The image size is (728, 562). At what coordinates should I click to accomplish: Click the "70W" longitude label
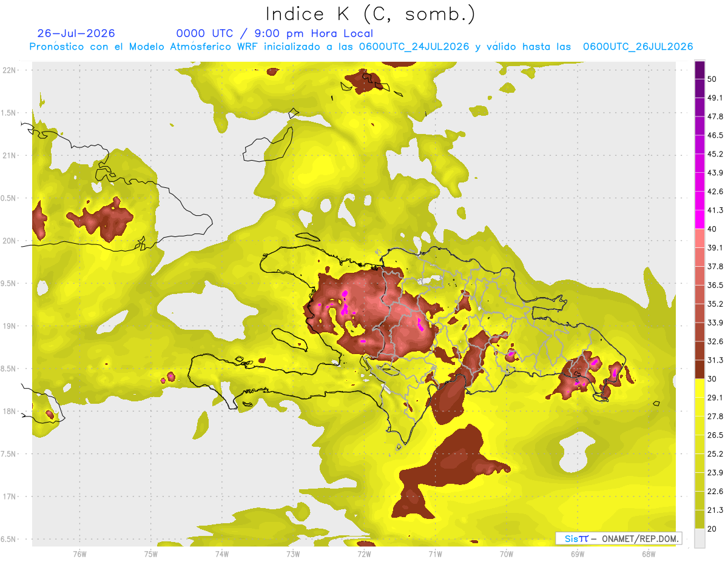coord(506,554)
